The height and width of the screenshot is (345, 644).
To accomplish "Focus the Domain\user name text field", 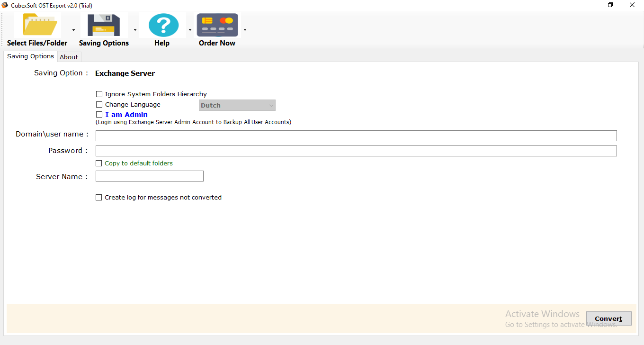I will tap(356, 136).
